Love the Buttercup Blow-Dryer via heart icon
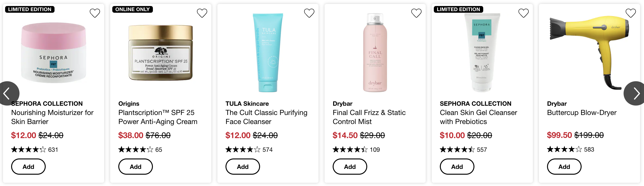Image resolution: width=644 pixels, height=186 pixels. [631, 13]
